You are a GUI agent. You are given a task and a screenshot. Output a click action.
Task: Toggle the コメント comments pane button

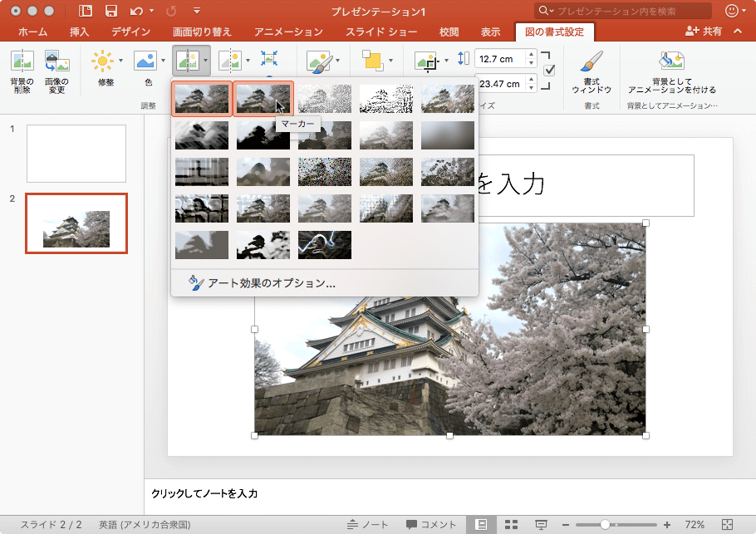click(x=431, y=524)
